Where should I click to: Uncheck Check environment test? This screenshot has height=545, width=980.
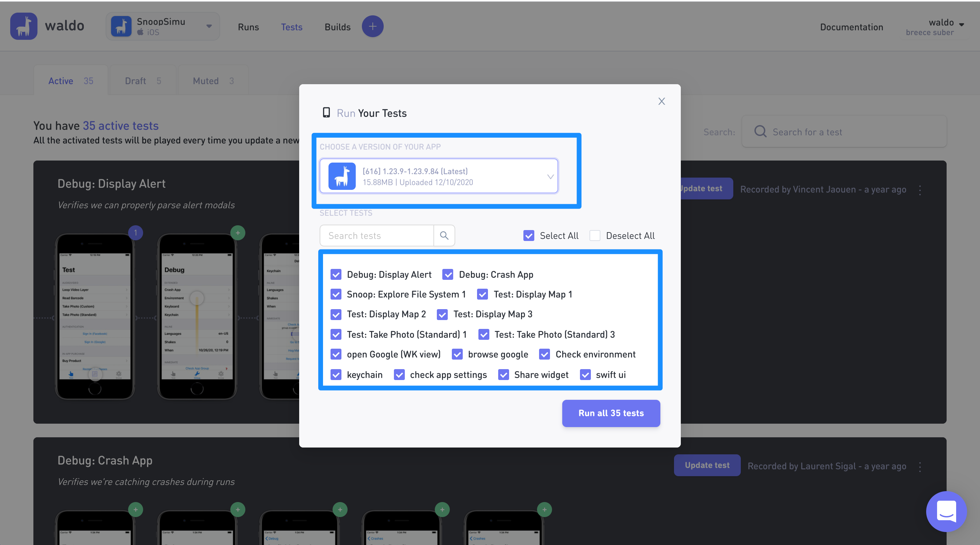click(x=545, y=354)
